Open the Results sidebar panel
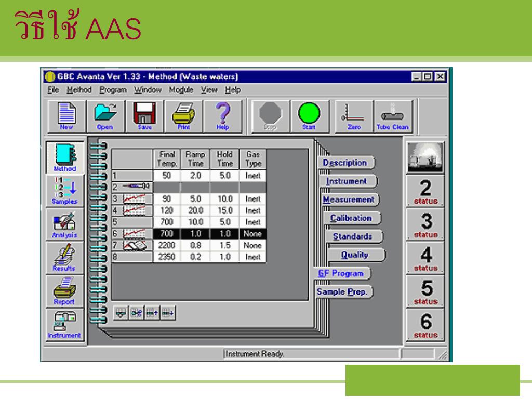The height and width of the screenshot is (399, 532). (64, 258)
